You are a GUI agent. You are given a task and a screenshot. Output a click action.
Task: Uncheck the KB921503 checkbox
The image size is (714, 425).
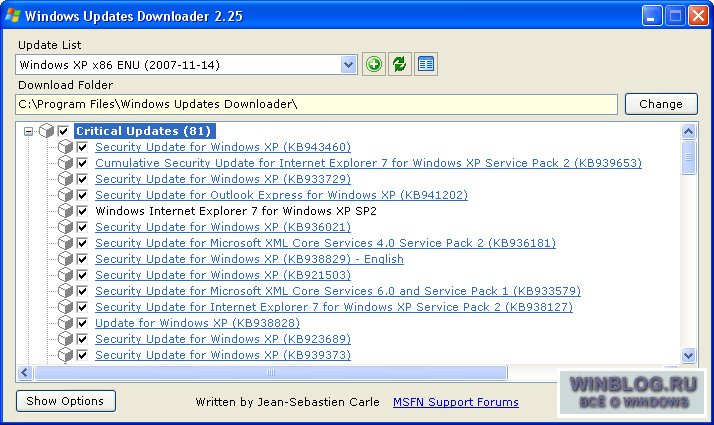pyautogui.click(x=82, y=275)
